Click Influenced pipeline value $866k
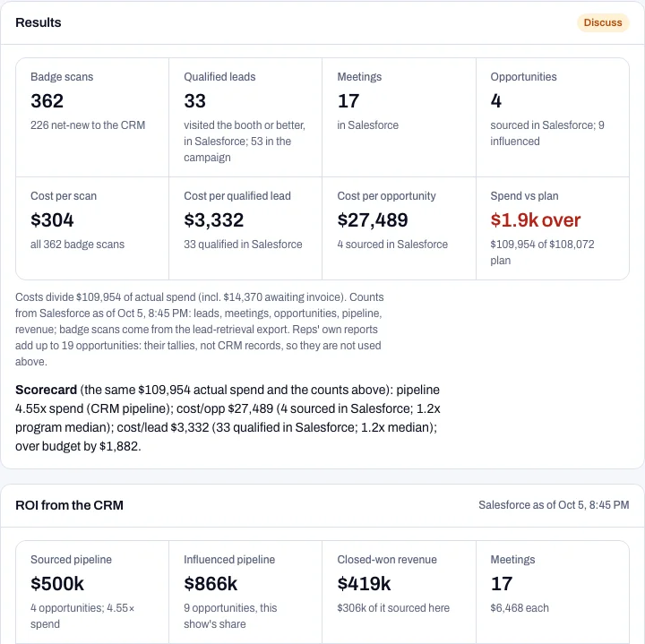 tap(211, 584)
